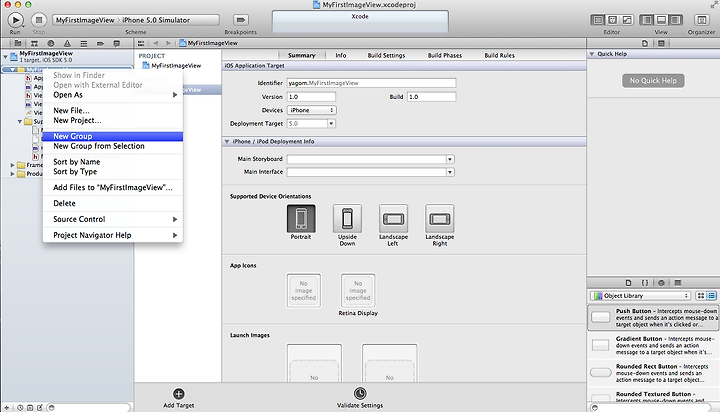Viewport: 720px width, 412px height.
Task: Open the related files jump bar icon
Action: coord(141,43)
